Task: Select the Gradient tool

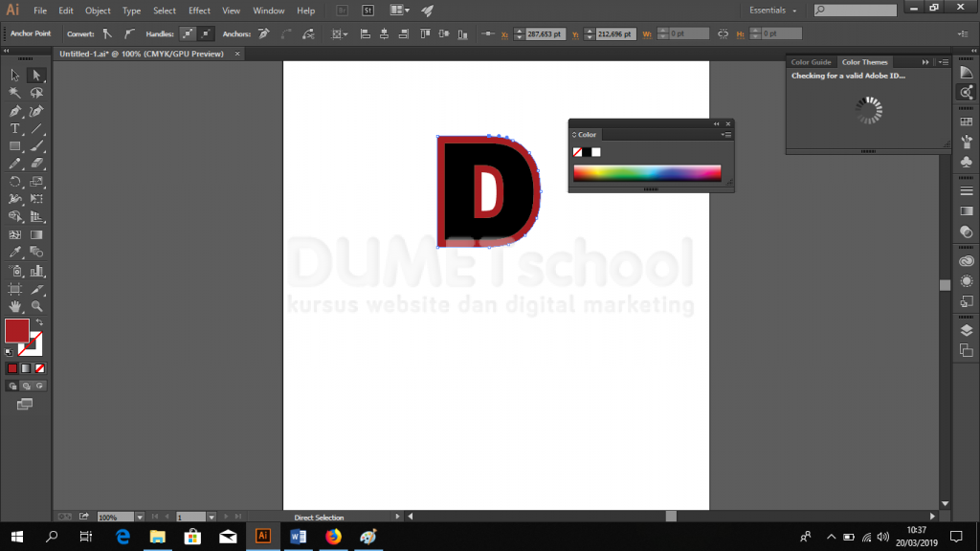Action: point(36,235)
